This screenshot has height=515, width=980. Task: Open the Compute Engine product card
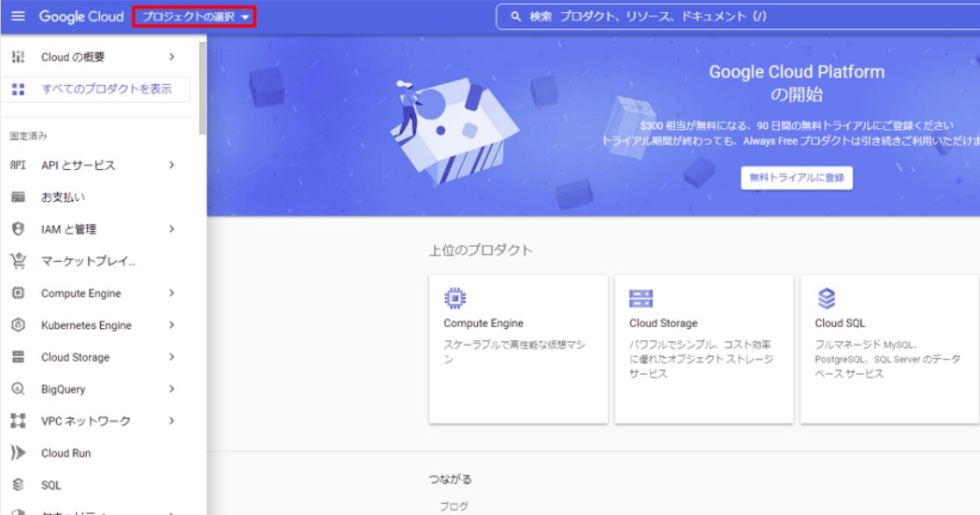(518, 350)
